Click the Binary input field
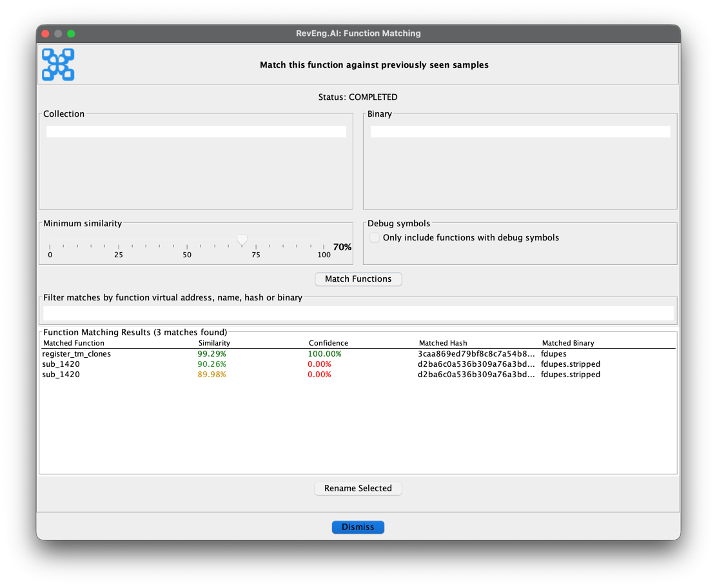The height and width of the screenshot is (588, 717). click(x=520, y=131)
